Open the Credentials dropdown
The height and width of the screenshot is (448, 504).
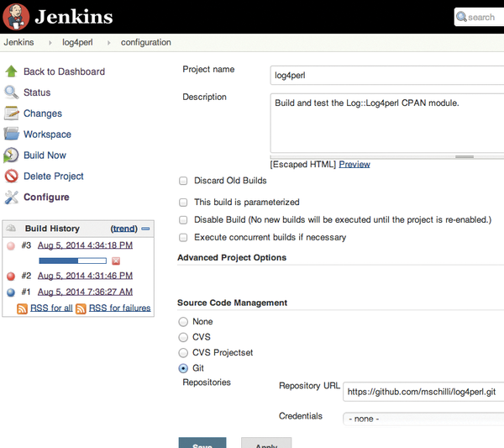tap(423, 419)
